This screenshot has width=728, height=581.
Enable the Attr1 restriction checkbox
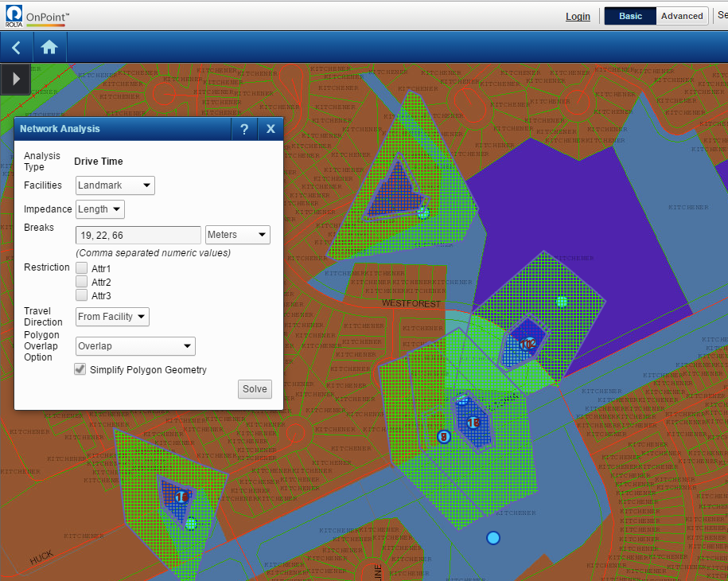click(81, 268)
